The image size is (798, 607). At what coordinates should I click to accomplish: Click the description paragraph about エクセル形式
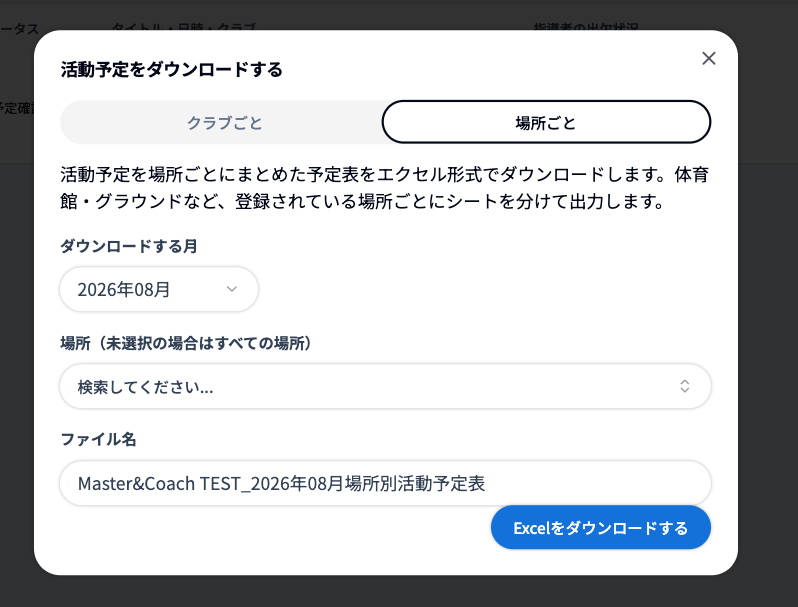(x=384, y=188)
